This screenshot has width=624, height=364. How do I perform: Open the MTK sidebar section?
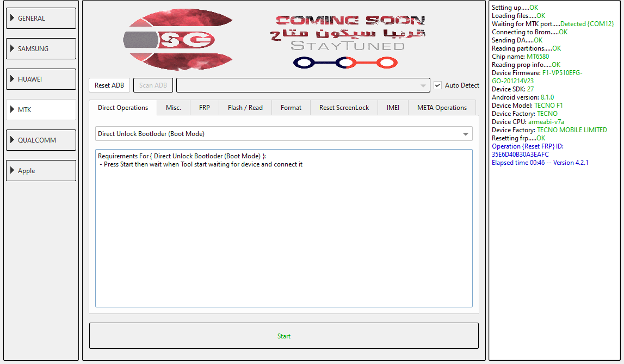coord(41,109)
